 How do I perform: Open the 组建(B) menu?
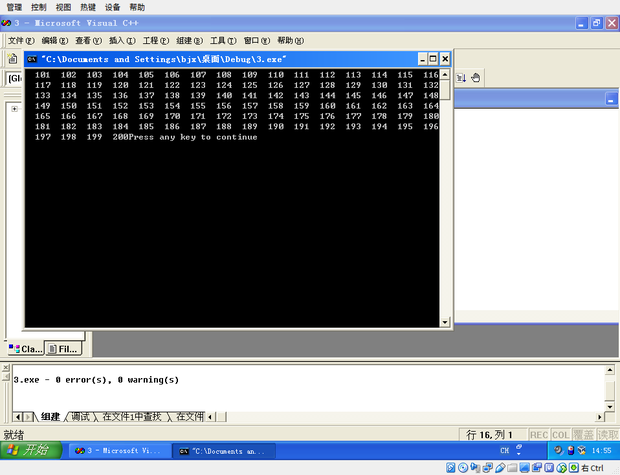189,40
